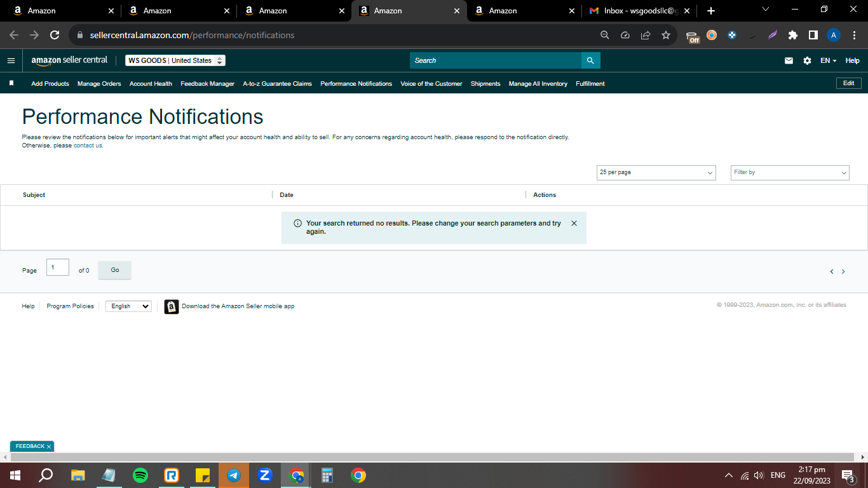Click the Amazon Seller Central logo
This screenshot has height=488, width=868.
pos(69,60)
